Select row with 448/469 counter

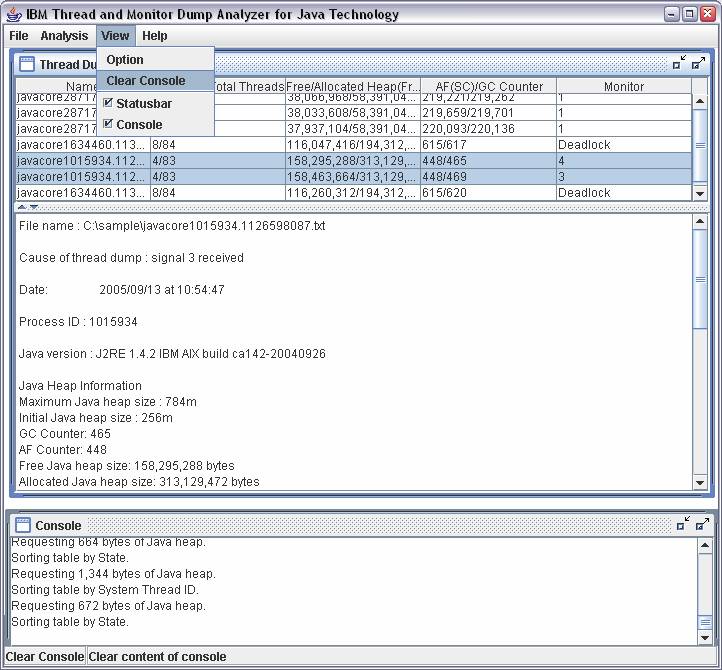pos(354,177)
